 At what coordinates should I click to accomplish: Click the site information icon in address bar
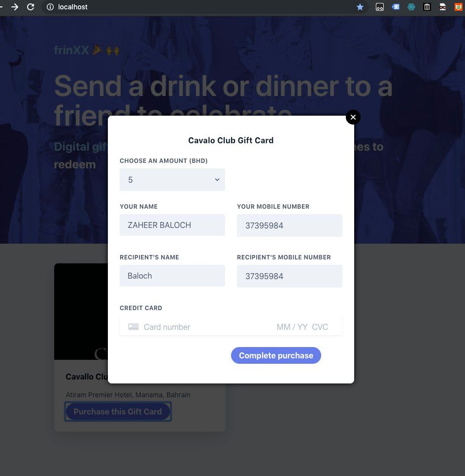pos(50,7)
